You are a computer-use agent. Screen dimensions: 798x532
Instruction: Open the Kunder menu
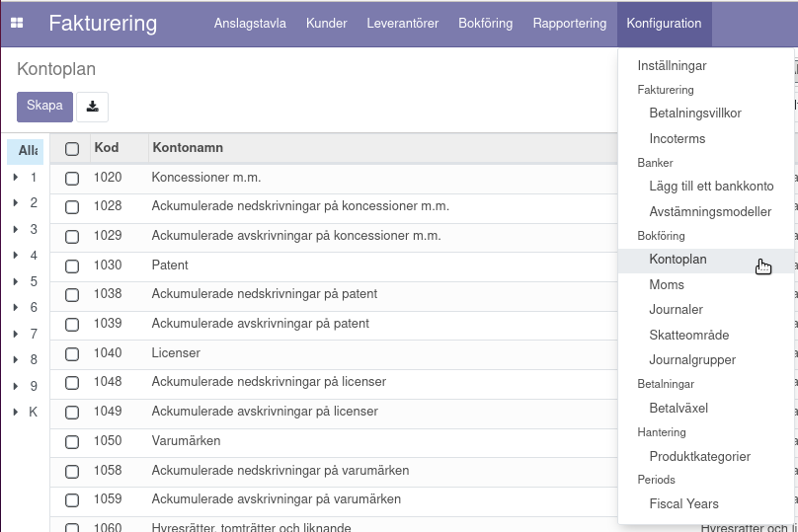326,24
